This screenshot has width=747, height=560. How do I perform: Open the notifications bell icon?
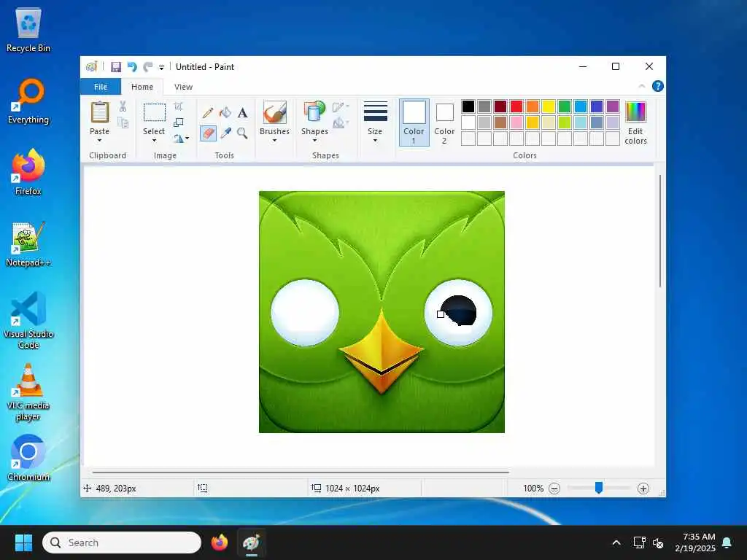(x=727, y=542)
